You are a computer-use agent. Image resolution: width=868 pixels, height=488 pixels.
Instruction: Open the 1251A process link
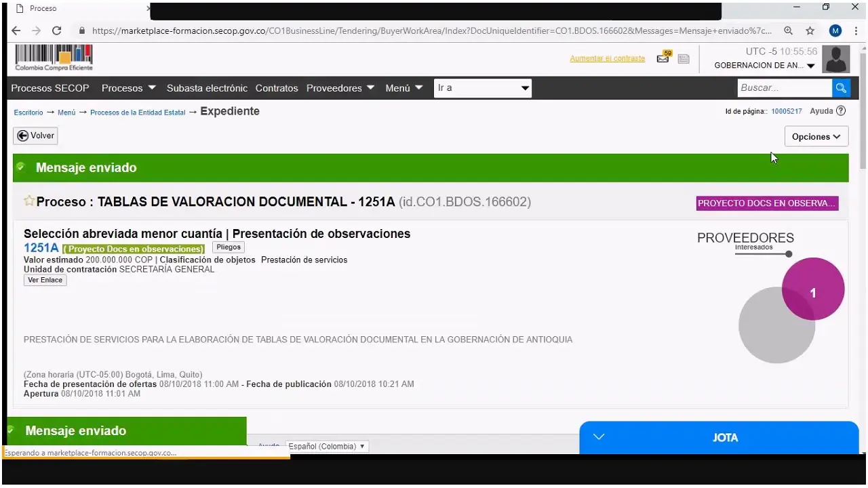tap(41, 248)
